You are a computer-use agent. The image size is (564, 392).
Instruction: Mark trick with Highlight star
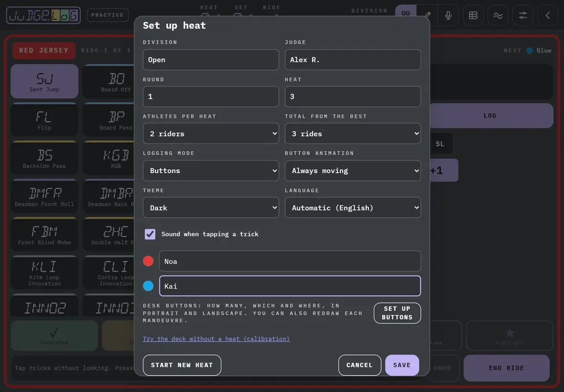point(510,336)
